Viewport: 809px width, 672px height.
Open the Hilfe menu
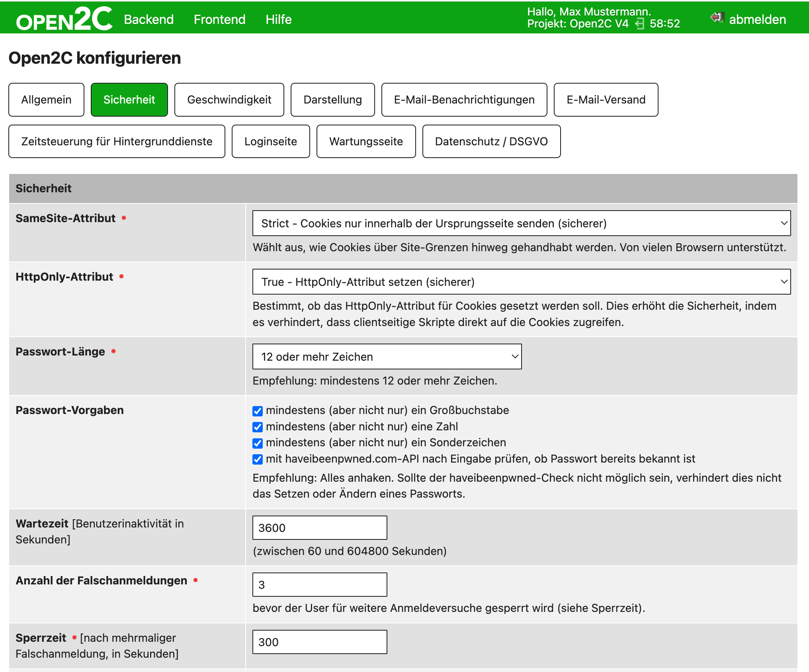click(279, 19)
